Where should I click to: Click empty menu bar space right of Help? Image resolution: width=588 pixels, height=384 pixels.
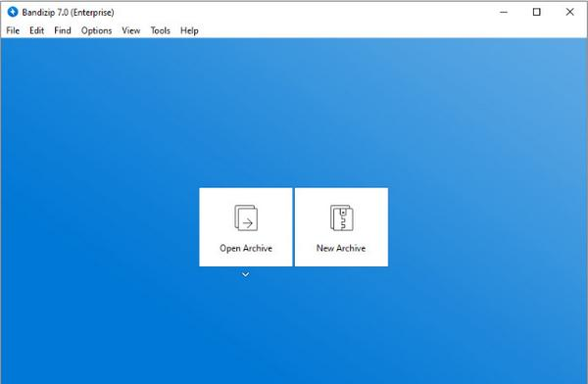pos(390,30)
